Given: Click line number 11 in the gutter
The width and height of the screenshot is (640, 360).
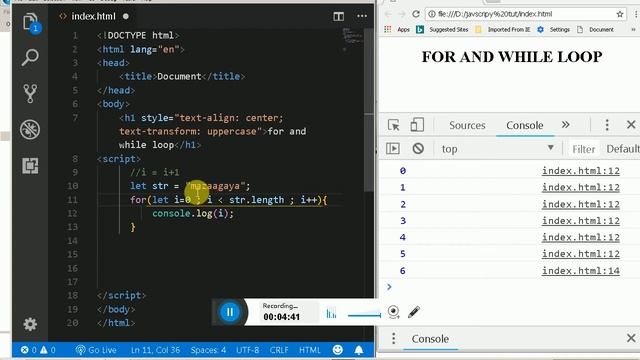Looking at the screenshot, I should [72, 200].
